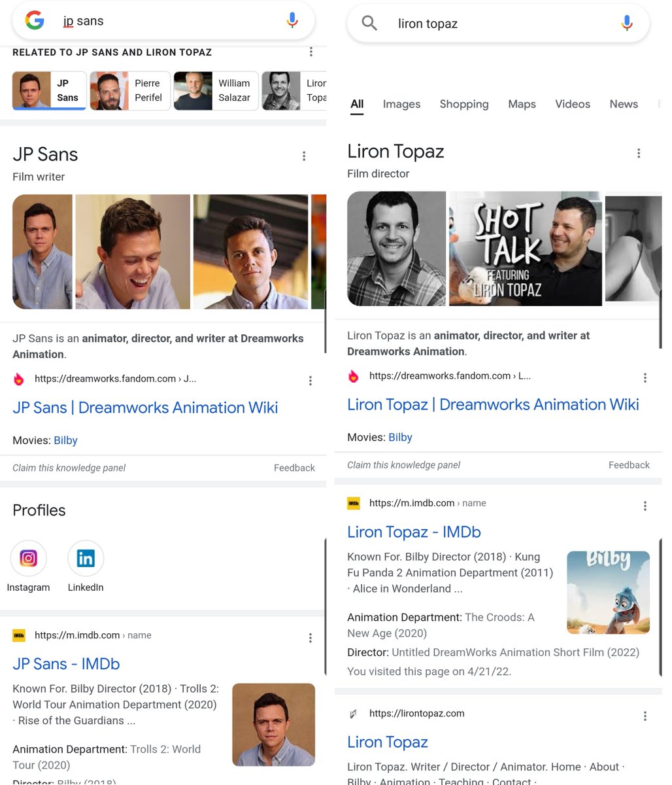This screenshot has height=785, width=672.
Task: Open third JP Sans photo with yellow background
Action: [250, 252]
